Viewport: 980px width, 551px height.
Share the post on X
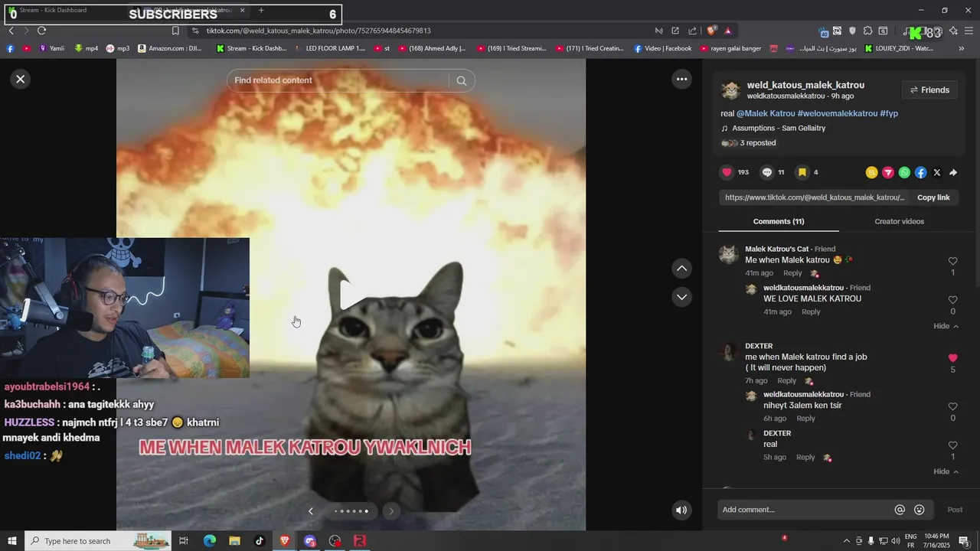(x=937, y=173)
